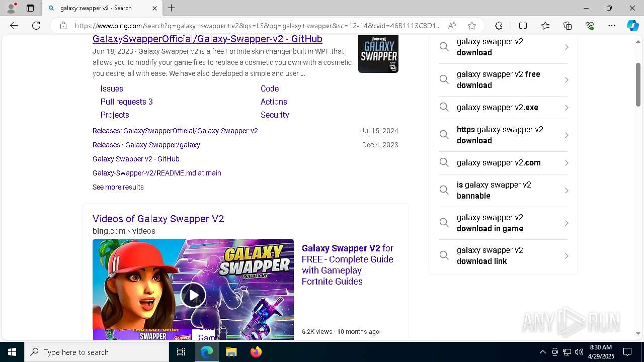Click Microsoft Edge taskbar icon
644x362 pixels.
tap(207, 352)
